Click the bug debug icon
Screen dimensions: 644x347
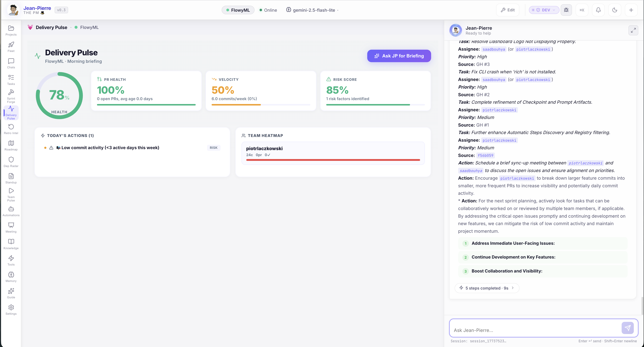pyautogui.click(x=566, y=10)
